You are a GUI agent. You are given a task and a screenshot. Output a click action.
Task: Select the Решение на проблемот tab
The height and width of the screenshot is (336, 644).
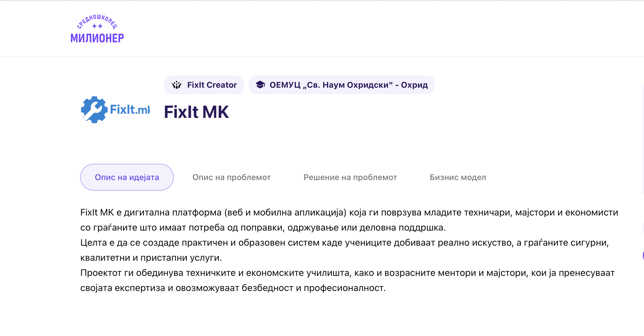pos(350,177)
